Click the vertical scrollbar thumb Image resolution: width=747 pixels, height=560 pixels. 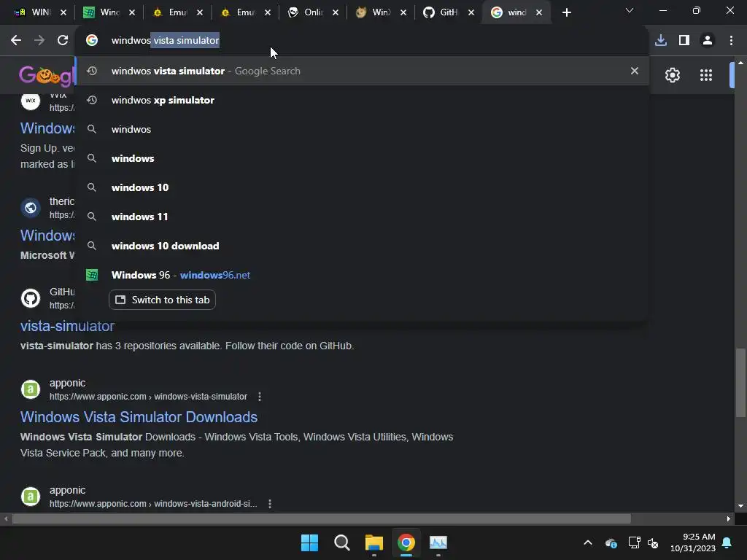coord(741,384)
